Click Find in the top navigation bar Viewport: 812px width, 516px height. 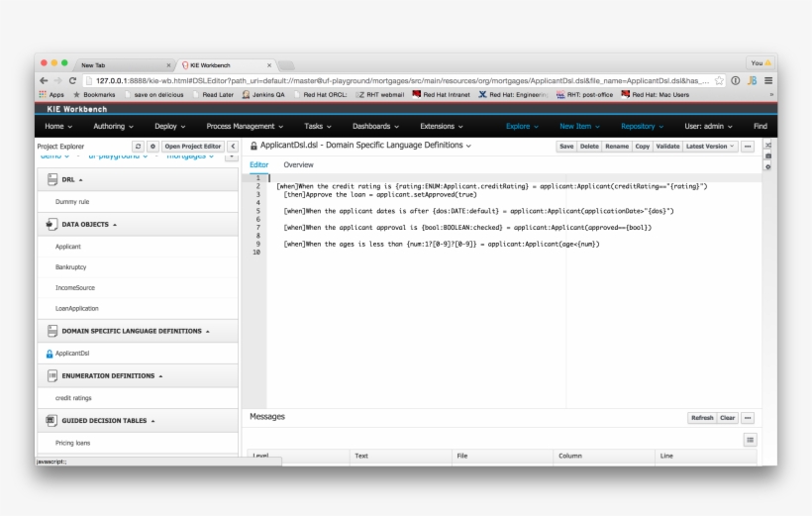tap(761, 127)
